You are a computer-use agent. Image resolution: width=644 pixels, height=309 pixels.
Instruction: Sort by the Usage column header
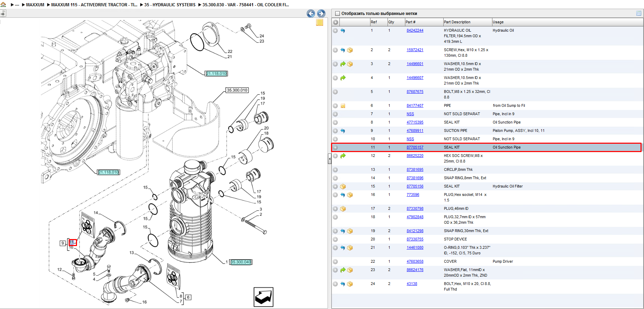tap(567, 22)
